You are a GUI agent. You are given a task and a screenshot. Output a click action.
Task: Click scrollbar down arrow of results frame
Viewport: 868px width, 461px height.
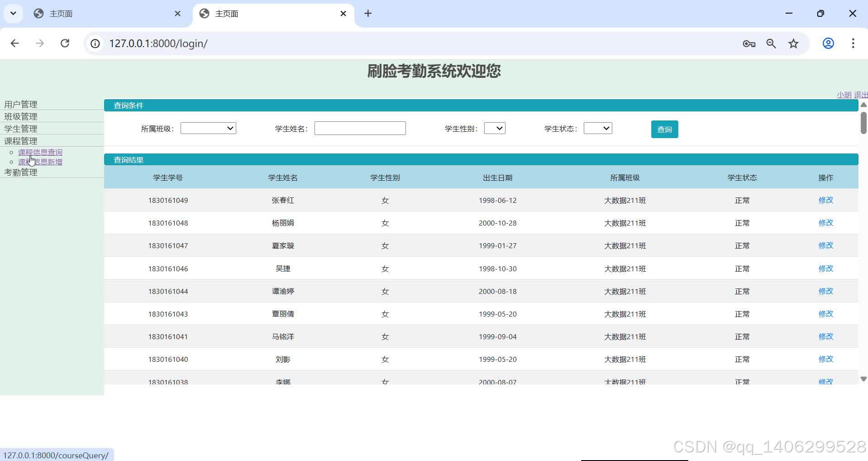coord(863,379)
